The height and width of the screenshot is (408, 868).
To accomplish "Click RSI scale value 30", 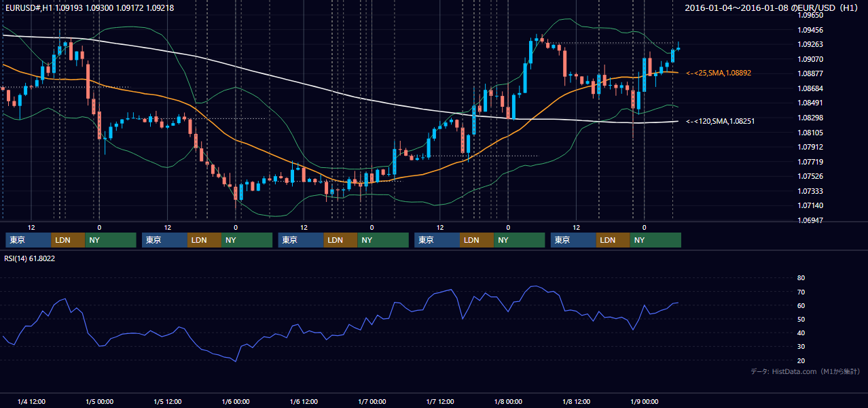I will [801, 347].
